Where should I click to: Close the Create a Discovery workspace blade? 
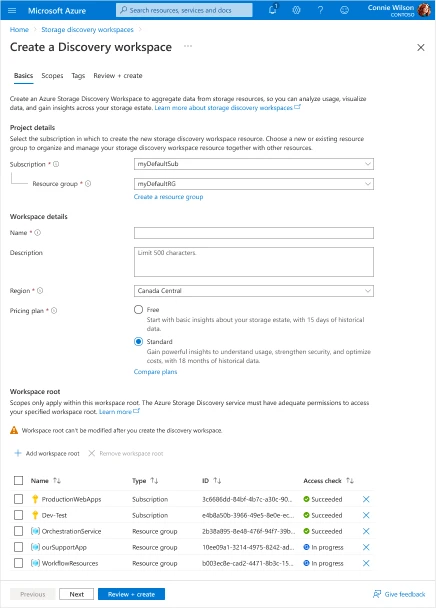421,47
